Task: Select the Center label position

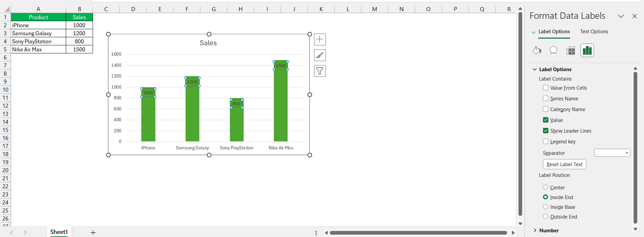Action: click(546, 187)
